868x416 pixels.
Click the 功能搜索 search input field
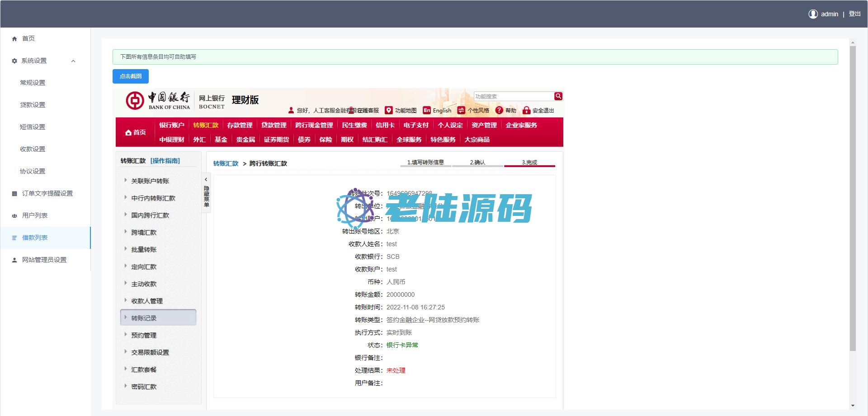click(x=513, y=96)
